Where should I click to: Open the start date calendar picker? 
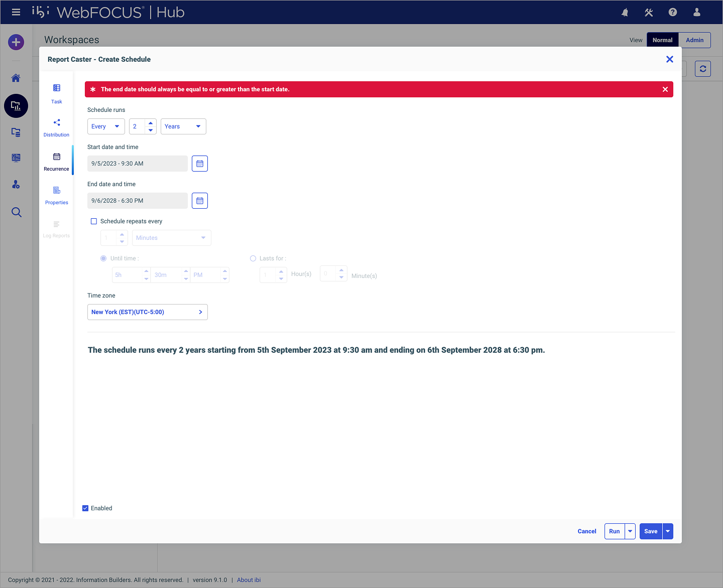pos(199,163)
